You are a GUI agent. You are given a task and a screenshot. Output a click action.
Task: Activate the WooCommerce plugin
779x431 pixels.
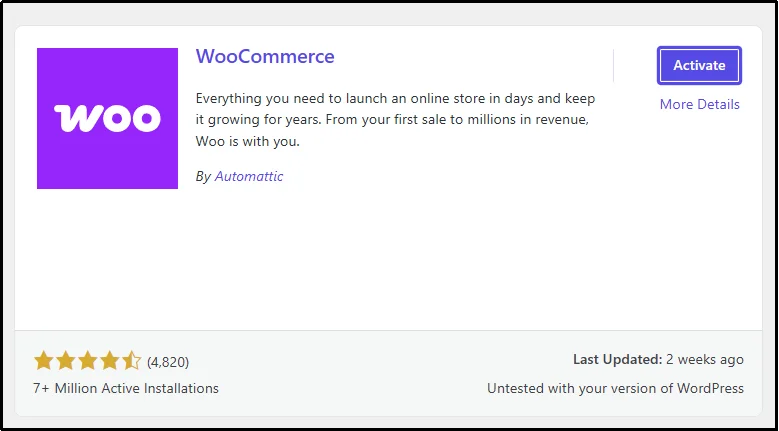coord(699,66)
